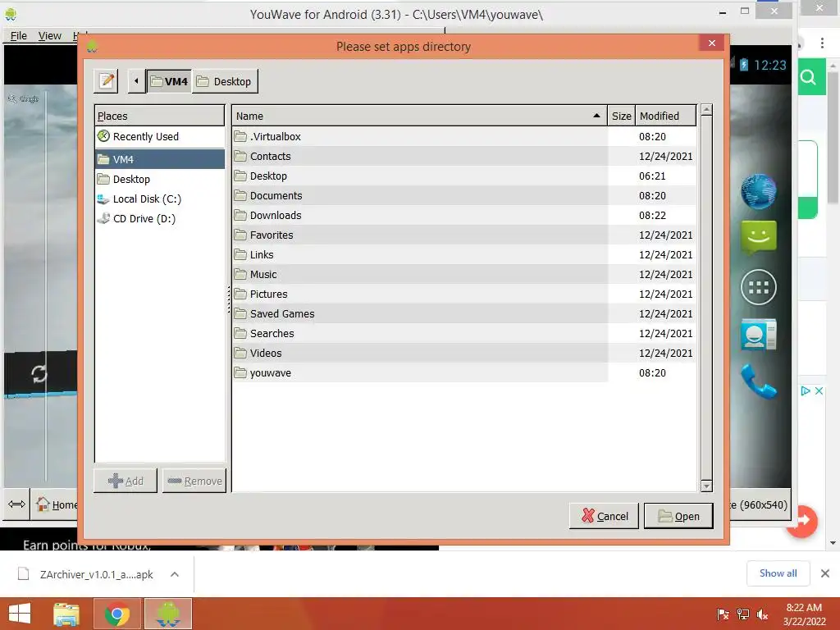Open the Windows Start button
Viewport: 840px width, 630px height.
tap(20, 614)
